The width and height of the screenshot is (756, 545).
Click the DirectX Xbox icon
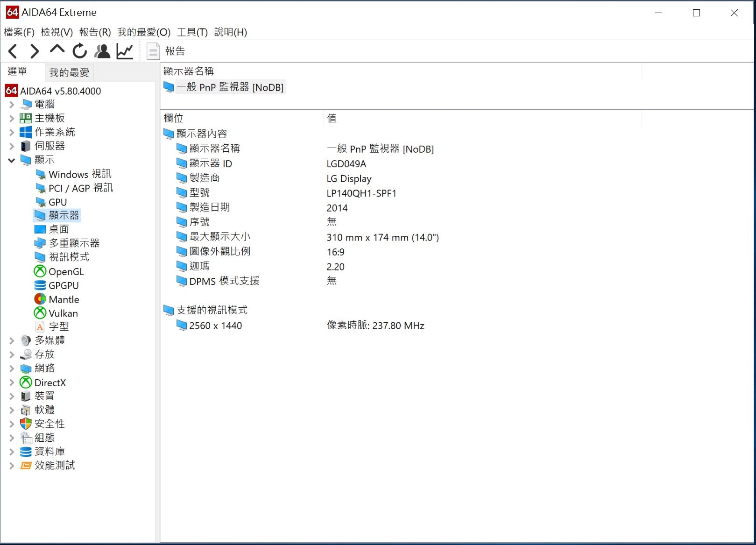(x=26, y=382)
